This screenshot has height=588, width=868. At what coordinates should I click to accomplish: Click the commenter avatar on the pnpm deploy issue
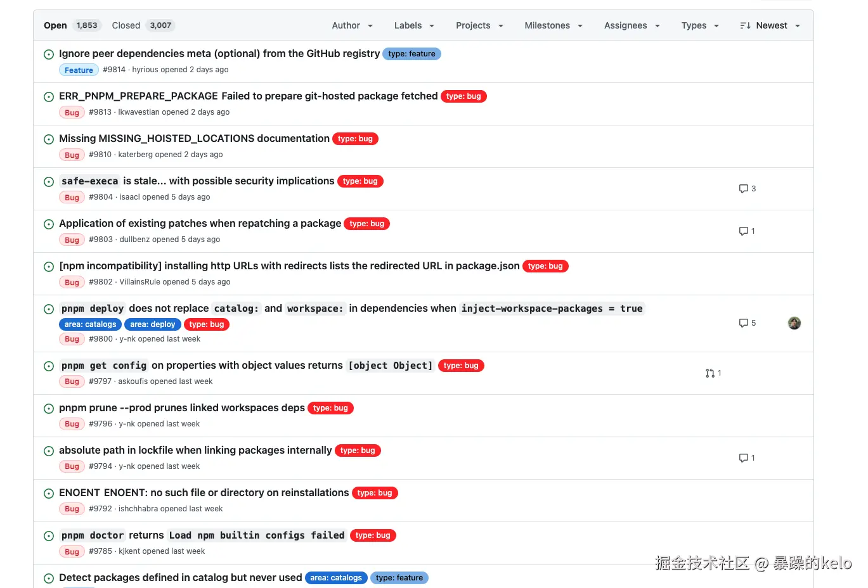[794, 323]
